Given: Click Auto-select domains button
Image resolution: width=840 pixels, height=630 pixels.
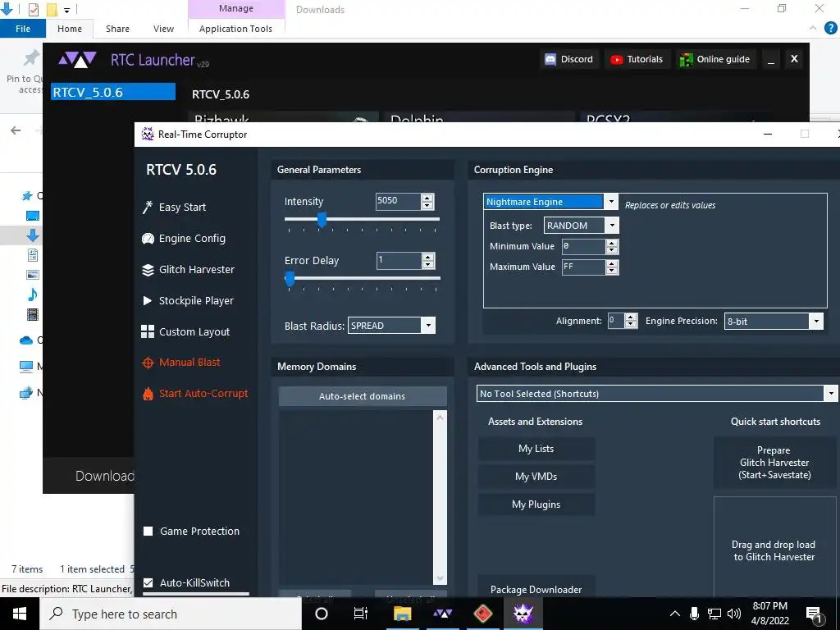Looking at the screenshot, I should point(362,396).
